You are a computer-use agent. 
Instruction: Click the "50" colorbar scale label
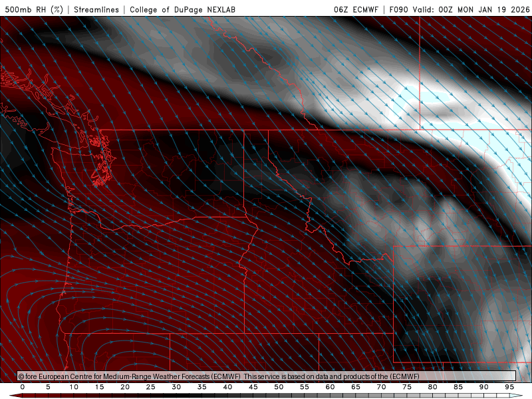coord(279,387)
